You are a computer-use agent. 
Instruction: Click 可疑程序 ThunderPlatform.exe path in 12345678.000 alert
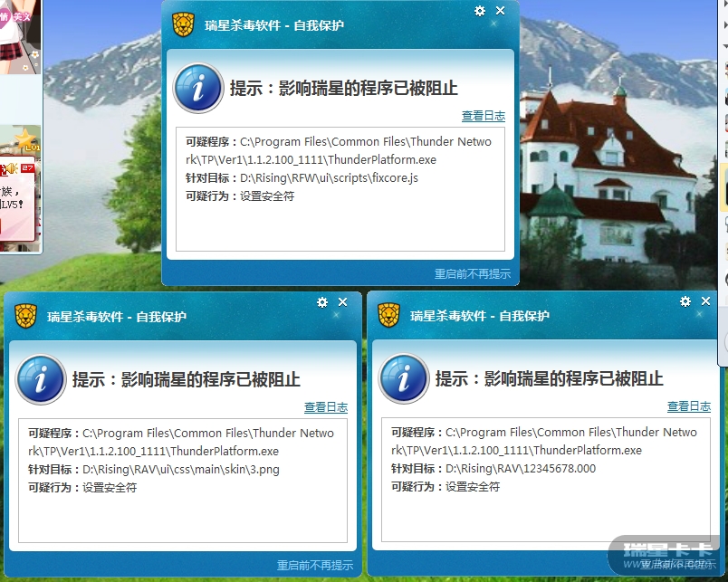click(x=544, y=441)
